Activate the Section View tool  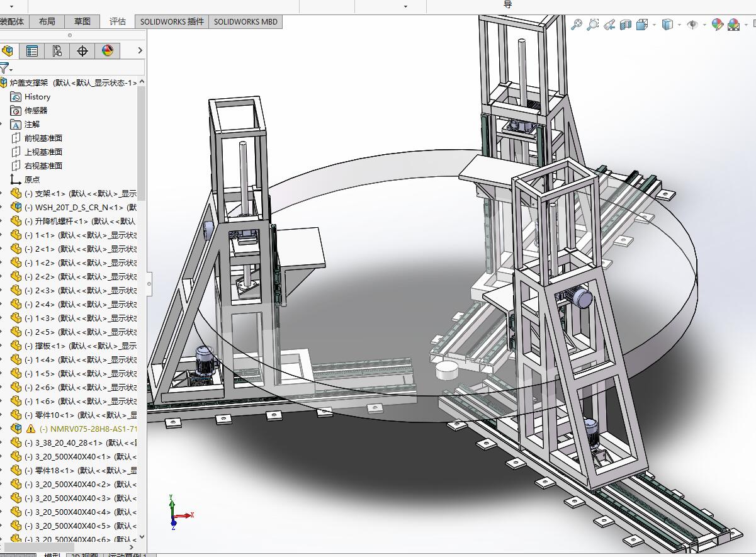pos(626,25)
